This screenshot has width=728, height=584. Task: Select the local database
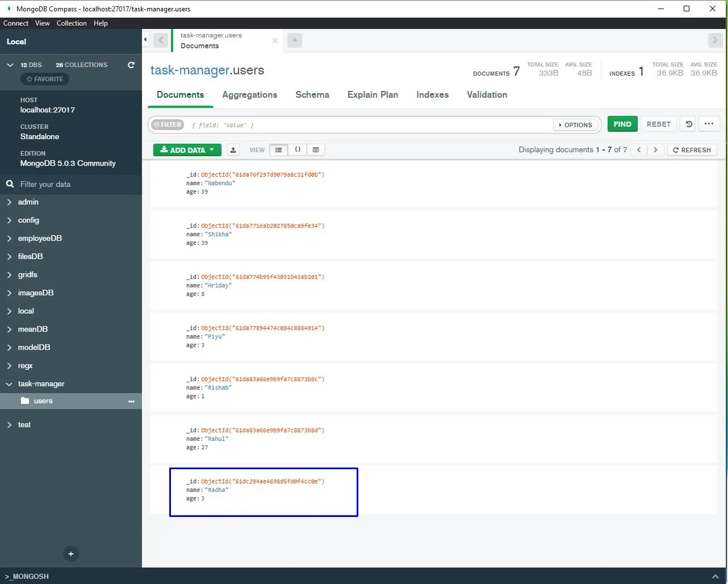point(26,311)
